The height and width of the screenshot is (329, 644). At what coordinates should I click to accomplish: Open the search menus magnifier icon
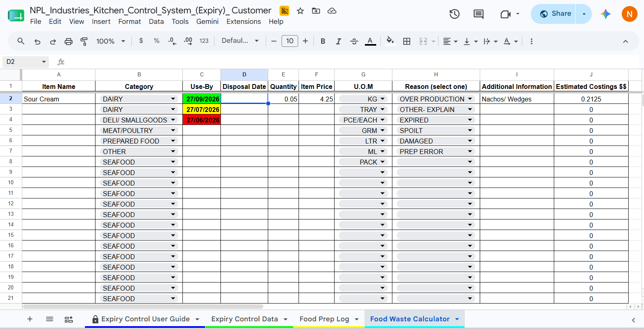pos(21,41)
